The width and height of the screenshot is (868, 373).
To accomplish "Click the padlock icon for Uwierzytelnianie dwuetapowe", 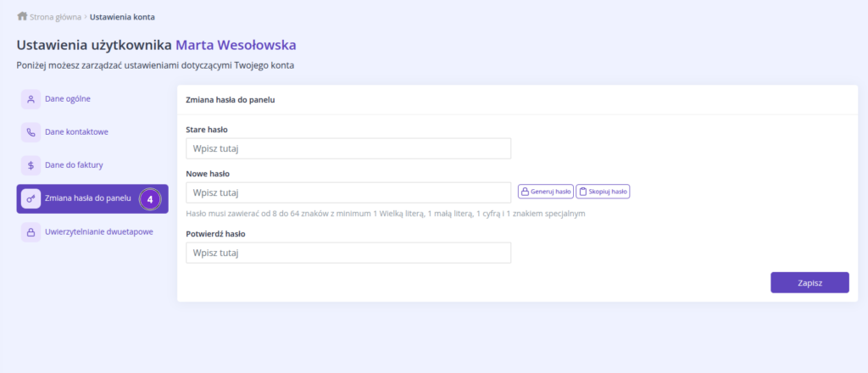I will (31, 231).
